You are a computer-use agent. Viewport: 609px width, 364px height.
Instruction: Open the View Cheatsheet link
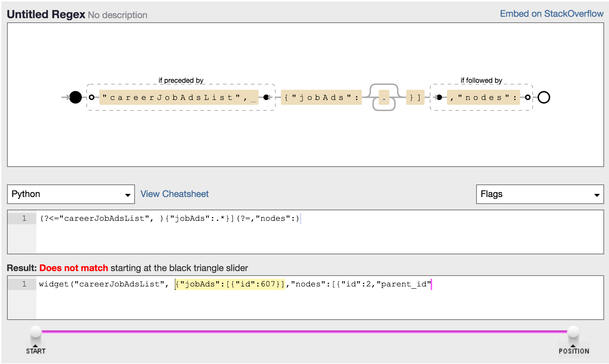click(x=174, y=194)
